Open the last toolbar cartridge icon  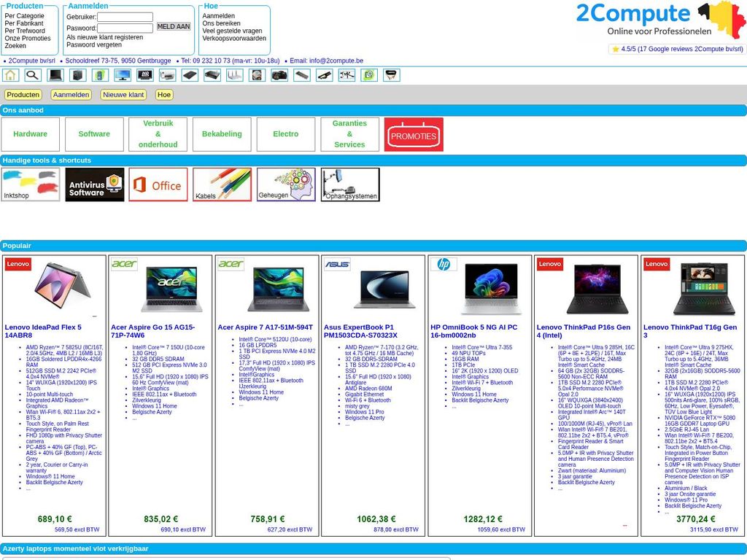(391, 75)
